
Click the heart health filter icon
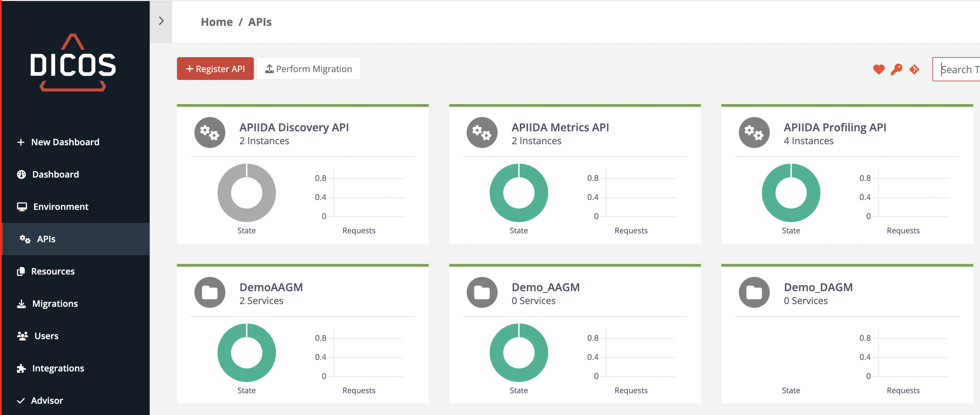point(878,69)
